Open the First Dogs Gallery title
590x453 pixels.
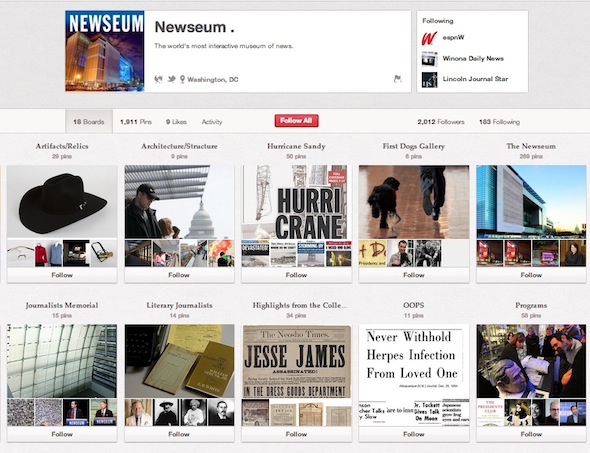[x=414, y=146]
